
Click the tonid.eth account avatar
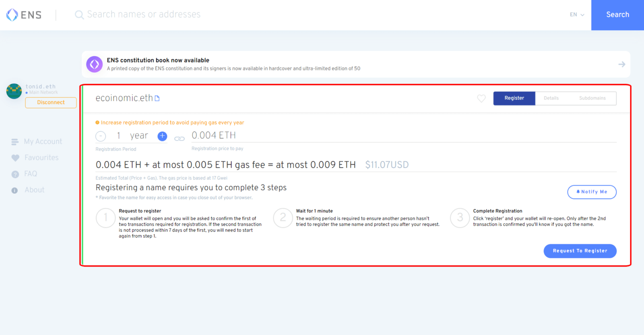coord(14,91)
